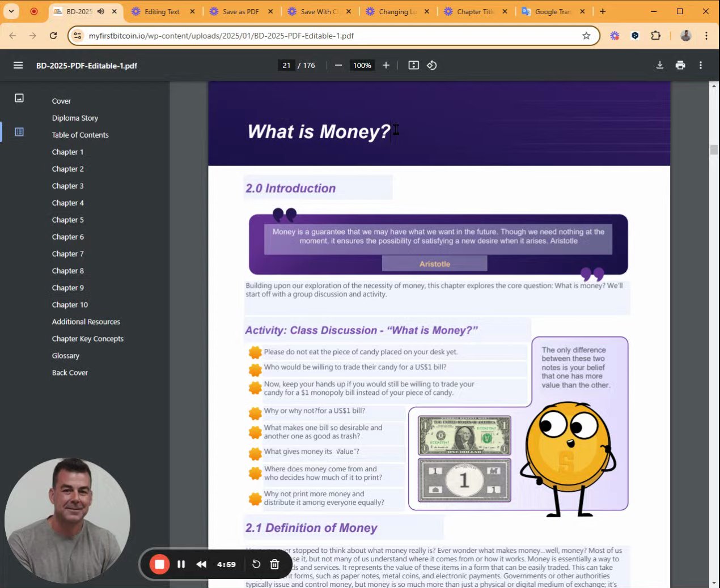Click the "What is Money?" chapter title
720x588 pixels.
319,131
